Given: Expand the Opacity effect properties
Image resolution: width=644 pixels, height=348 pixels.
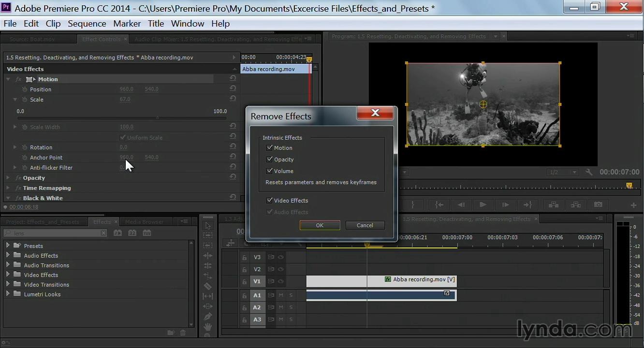Looking at the screenshot, I should (x=8, y=178).
